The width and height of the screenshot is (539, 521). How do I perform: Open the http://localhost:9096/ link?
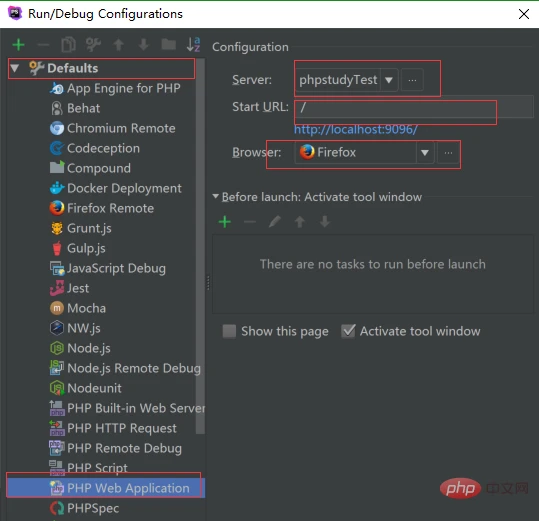pos(355,130)
